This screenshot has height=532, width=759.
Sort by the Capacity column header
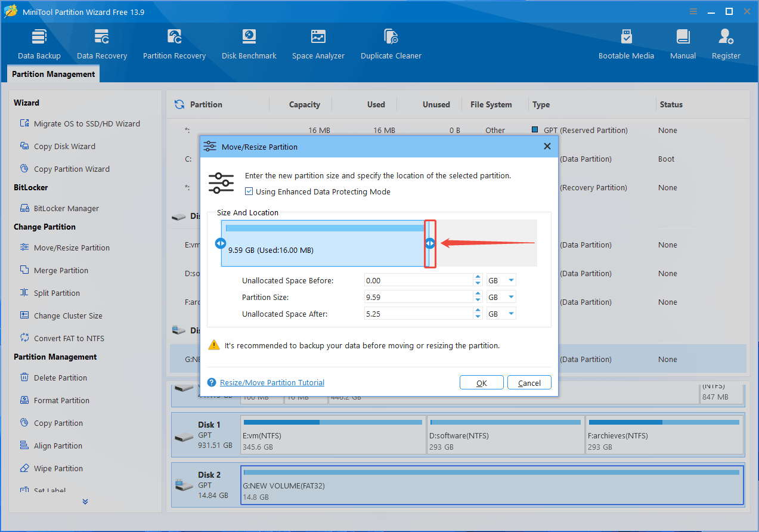(305, 104)
